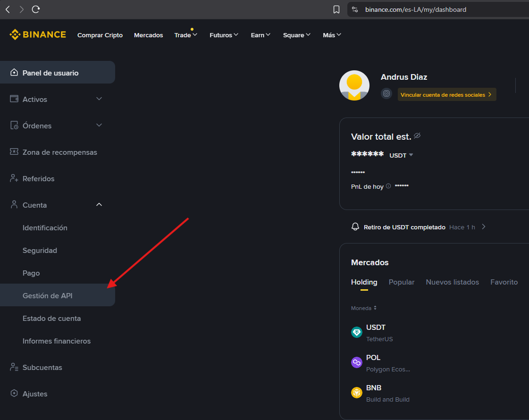Switch to the Favorito tab
The width and height of the screenshot is (529, 420).
504,282
